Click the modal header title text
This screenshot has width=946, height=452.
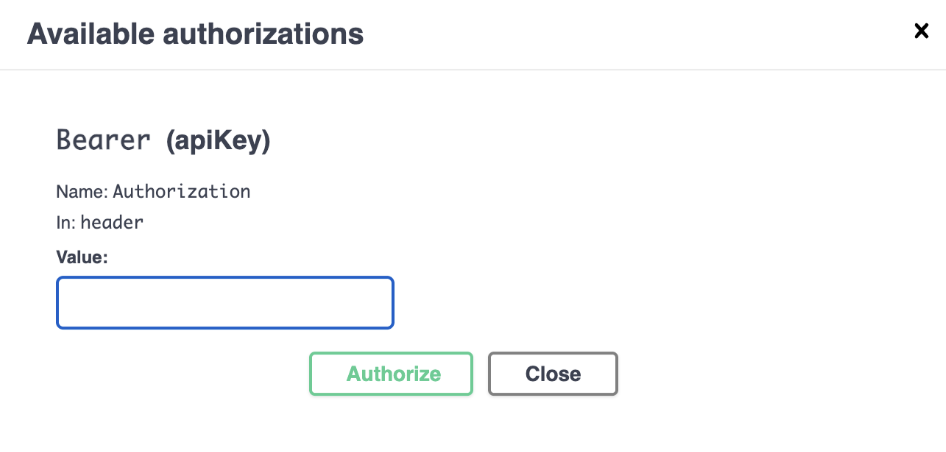pos(195,35)
